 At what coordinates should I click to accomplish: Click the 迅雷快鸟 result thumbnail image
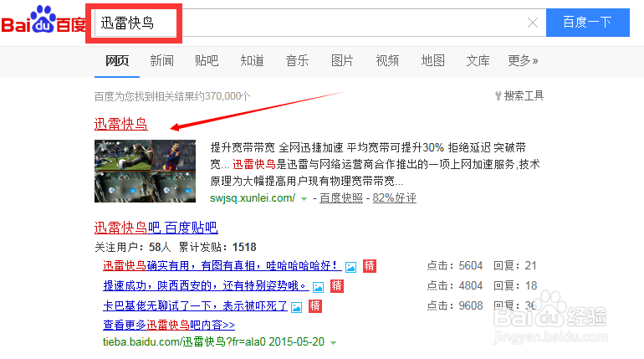click(145, 171)
